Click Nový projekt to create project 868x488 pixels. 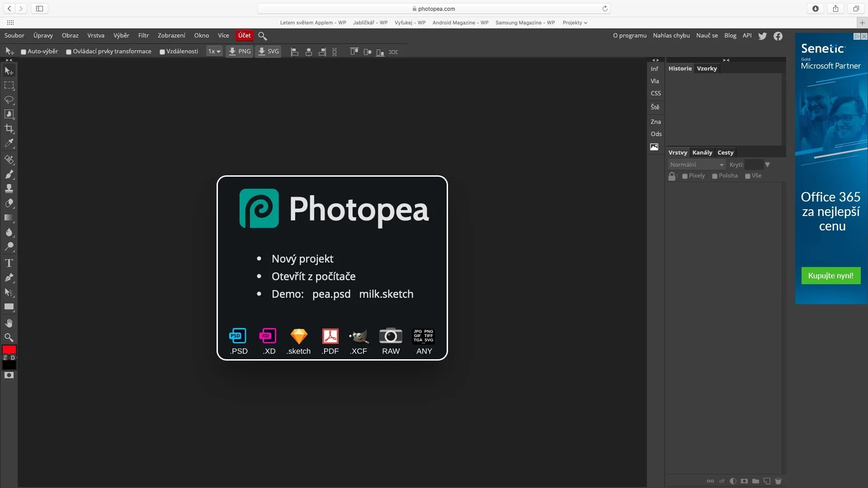point(303,258)
